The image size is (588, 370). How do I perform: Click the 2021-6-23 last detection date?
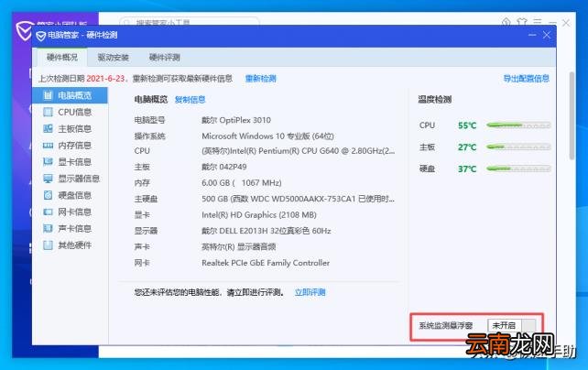[105, 79]
